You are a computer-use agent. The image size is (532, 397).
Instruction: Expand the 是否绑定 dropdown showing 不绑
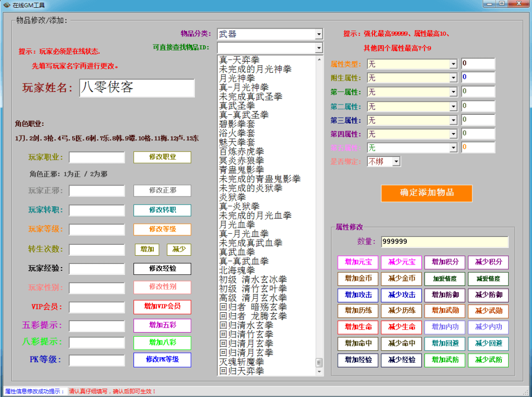coord(396,162)
